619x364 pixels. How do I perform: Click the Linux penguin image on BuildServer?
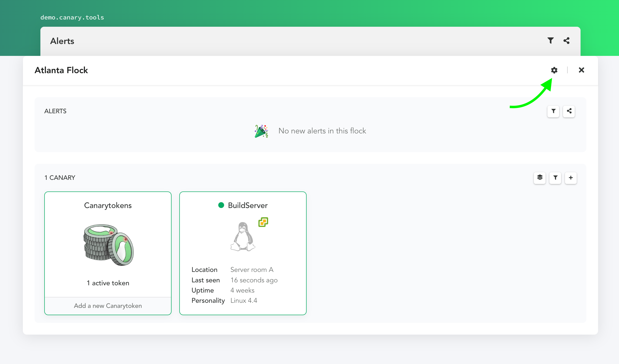243,236
